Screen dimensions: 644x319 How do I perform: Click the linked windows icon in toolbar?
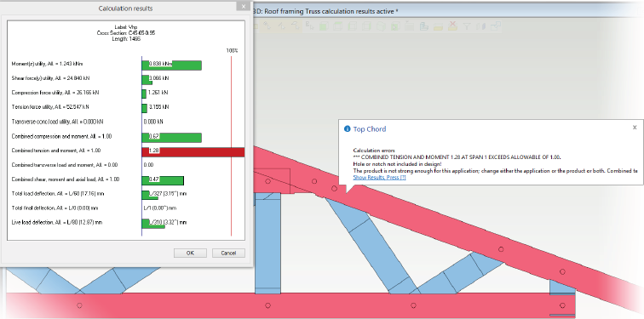(x=496, y=26)
